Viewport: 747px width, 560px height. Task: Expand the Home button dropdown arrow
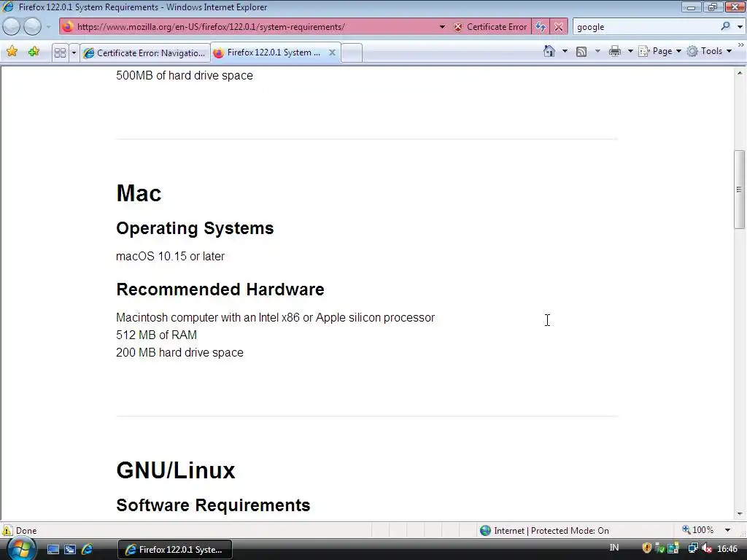pos(565,51)
